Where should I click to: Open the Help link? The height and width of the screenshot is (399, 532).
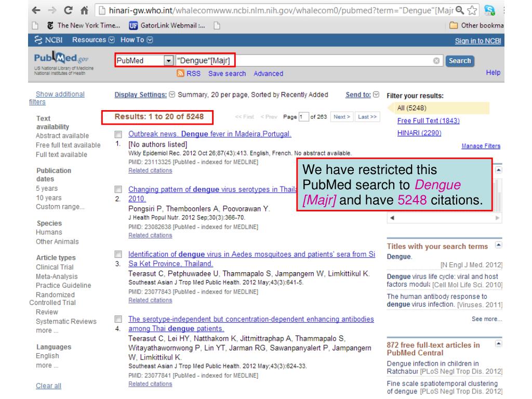click(x=493, y=73)
